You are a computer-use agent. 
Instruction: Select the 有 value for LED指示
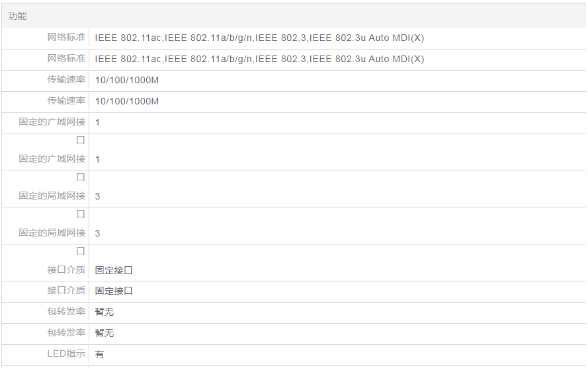[99, 355]
